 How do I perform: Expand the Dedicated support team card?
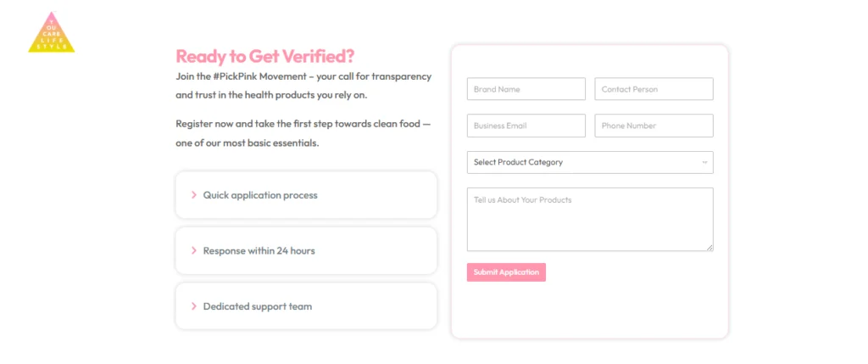(x=306, y=306)
